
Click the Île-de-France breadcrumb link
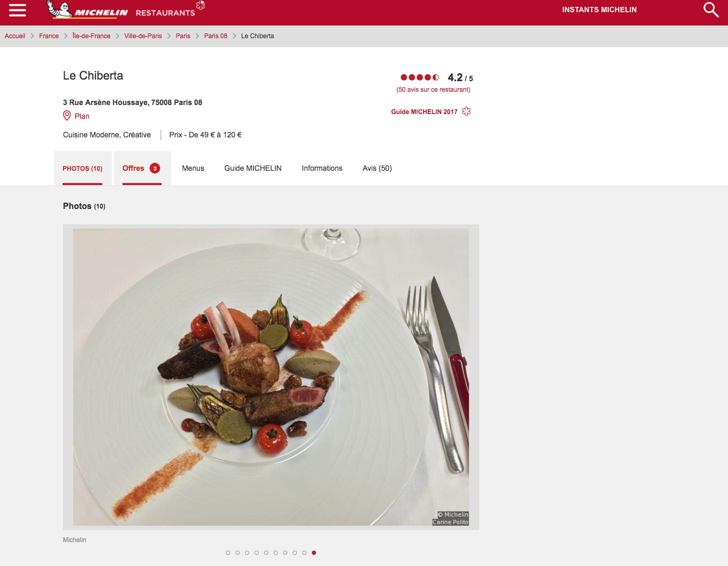pos(92,36)
